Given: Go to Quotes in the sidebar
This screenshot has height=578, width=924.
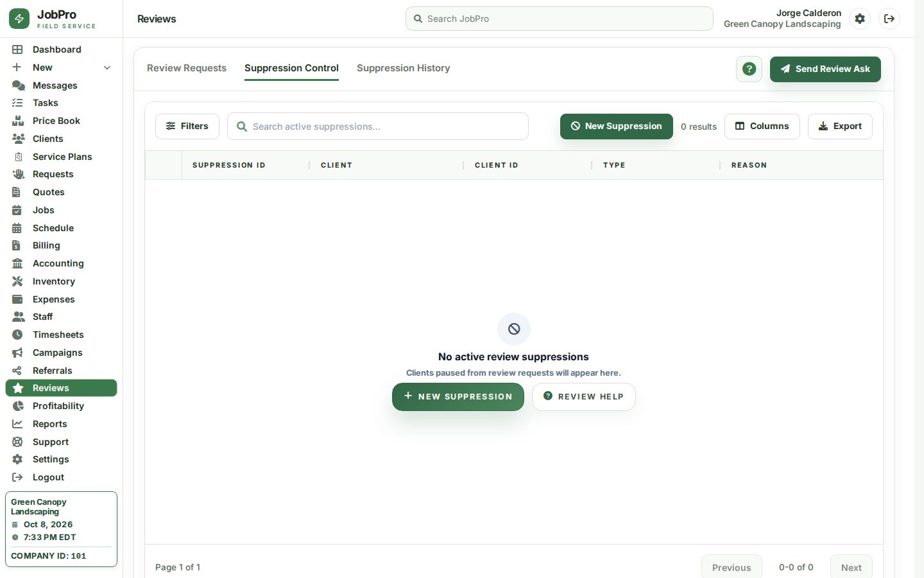Looking at the screenshot, I should pyautogui.click(x=61, y=192).
